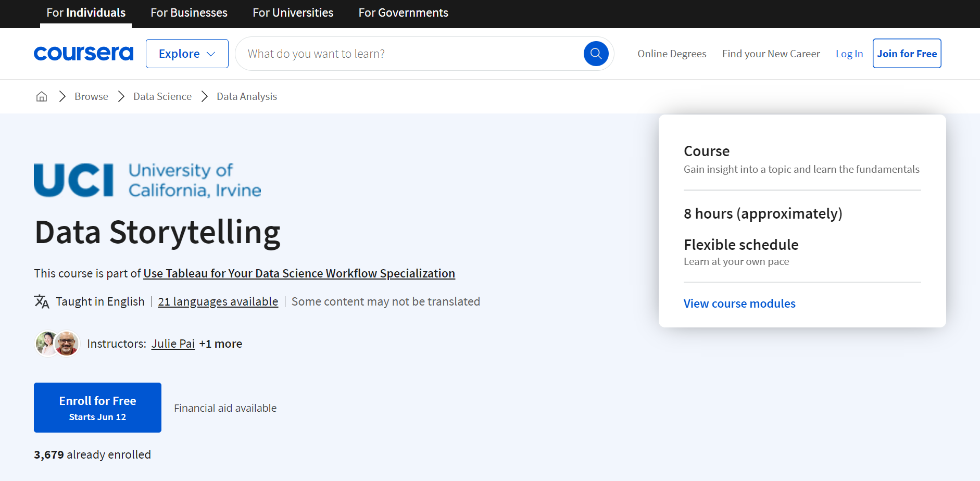Click the female instructor's avatar photo
The height and width of the screenshot is (481, 980).
point(46,344)
